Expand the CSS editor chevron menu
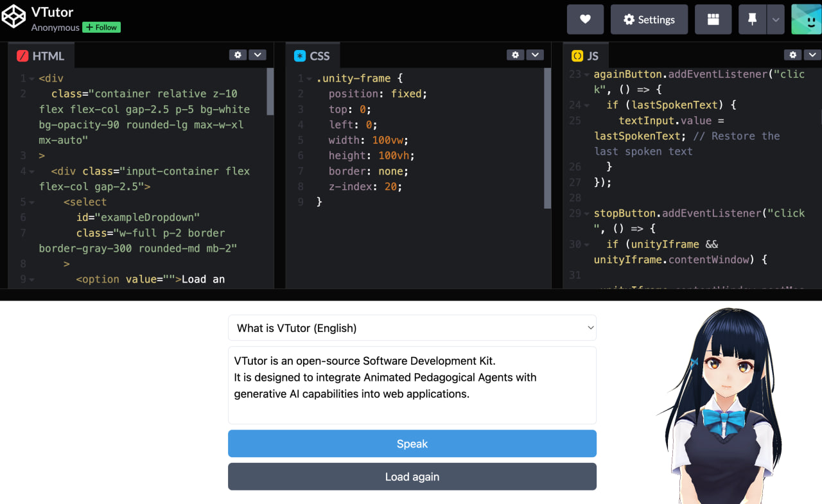This screenshot has height=504, width=822. tap(535, 55)
